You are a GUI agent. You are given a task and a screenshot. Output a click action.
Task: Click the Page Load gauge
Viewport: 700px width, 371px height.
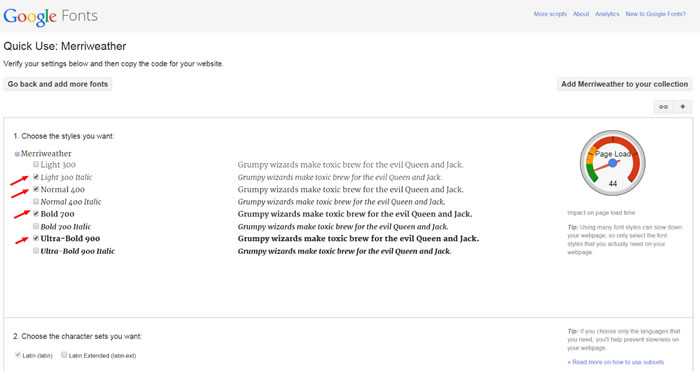[x=612, y=163]
